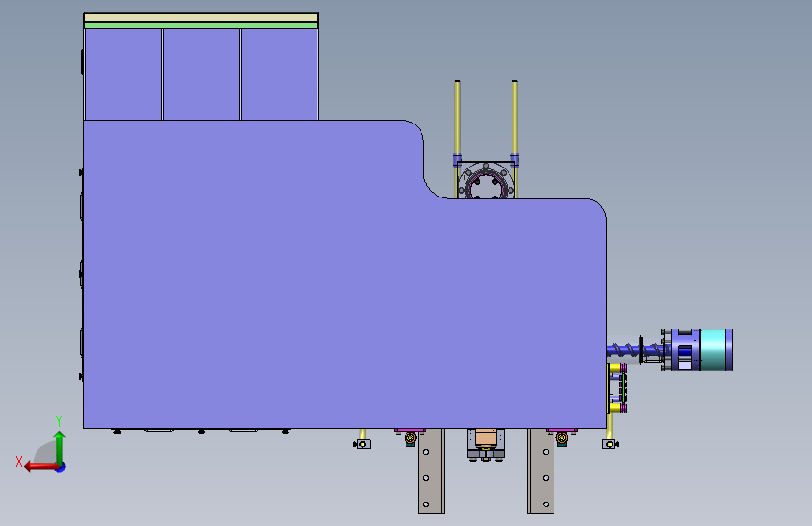Select the cyan motor housing on the right
The image size is (812, 526).
click(713, 350)
